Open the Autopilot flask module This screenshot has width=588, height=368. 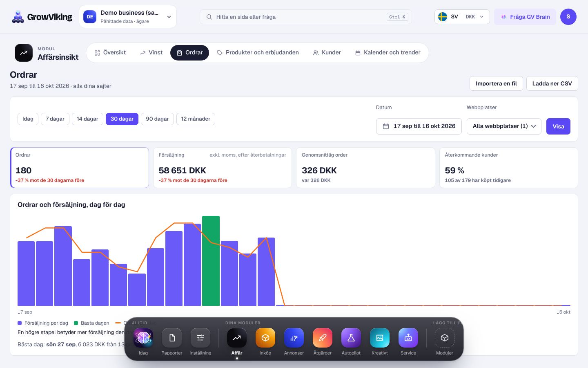click(x=351, y=338)
